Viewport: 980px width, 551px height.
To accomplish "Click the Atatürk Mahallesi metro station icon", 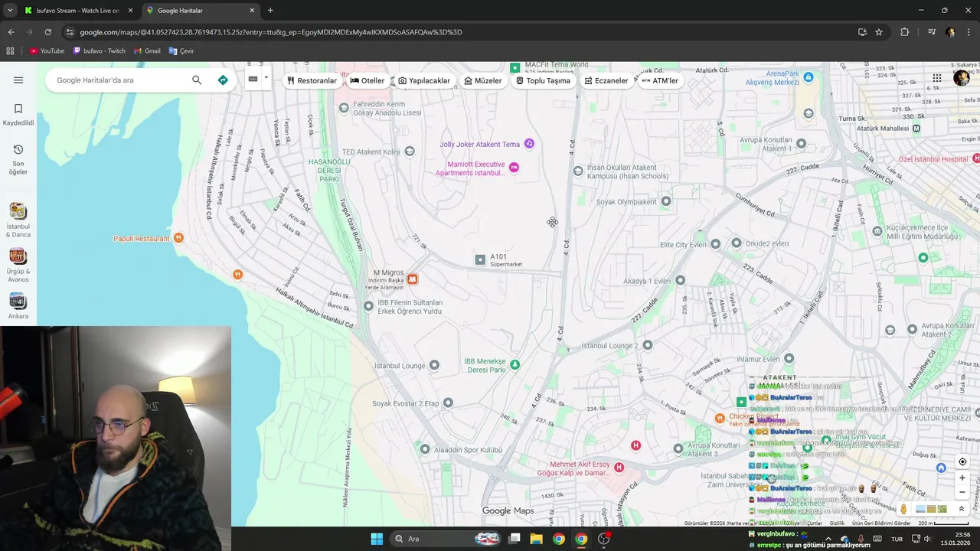I will (x=916, y=128).
